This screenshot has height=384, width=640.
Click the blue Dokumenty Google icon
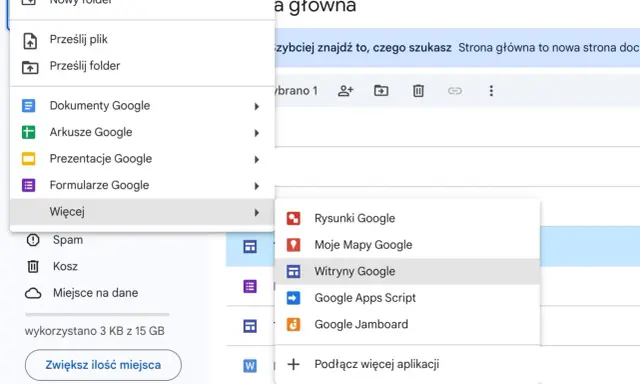tap(29, 106)
